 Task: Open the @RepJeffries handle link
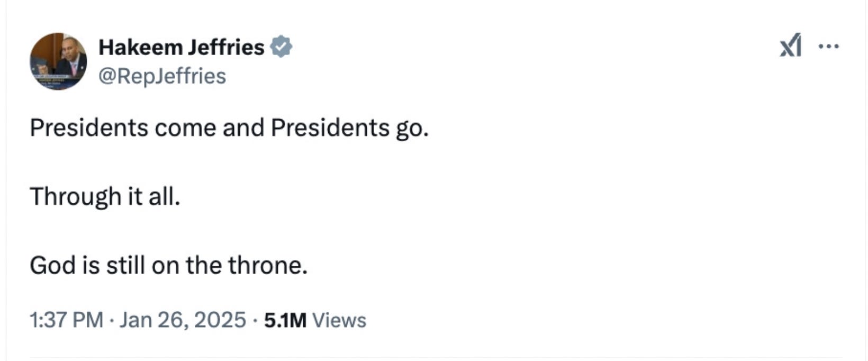tap(162, 76)
